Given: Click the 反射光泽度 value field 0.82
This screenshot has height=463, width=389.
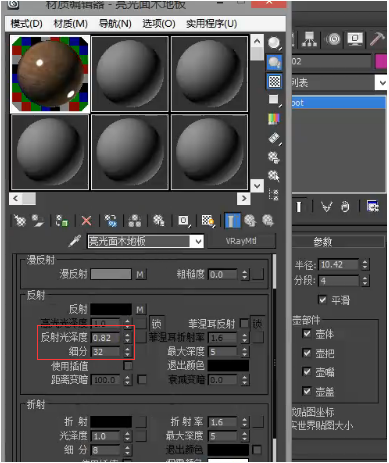Looking at the screenshot, I should tap(106, 338).
